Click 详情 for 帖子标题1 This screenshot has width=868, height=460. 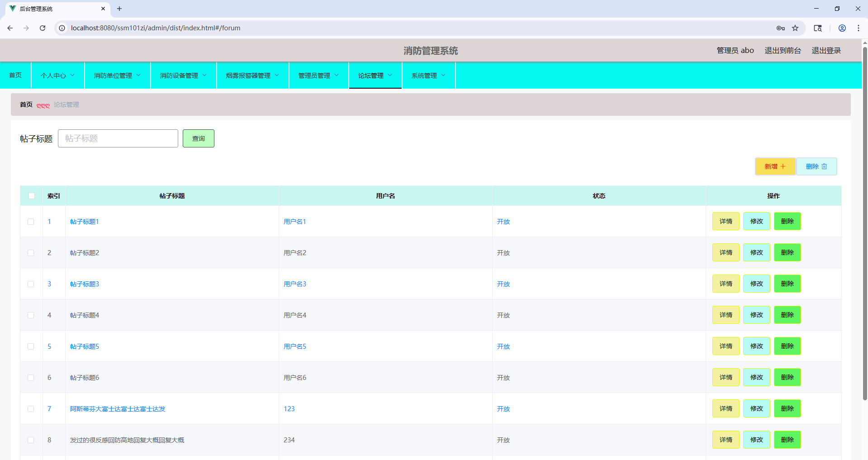726,221
